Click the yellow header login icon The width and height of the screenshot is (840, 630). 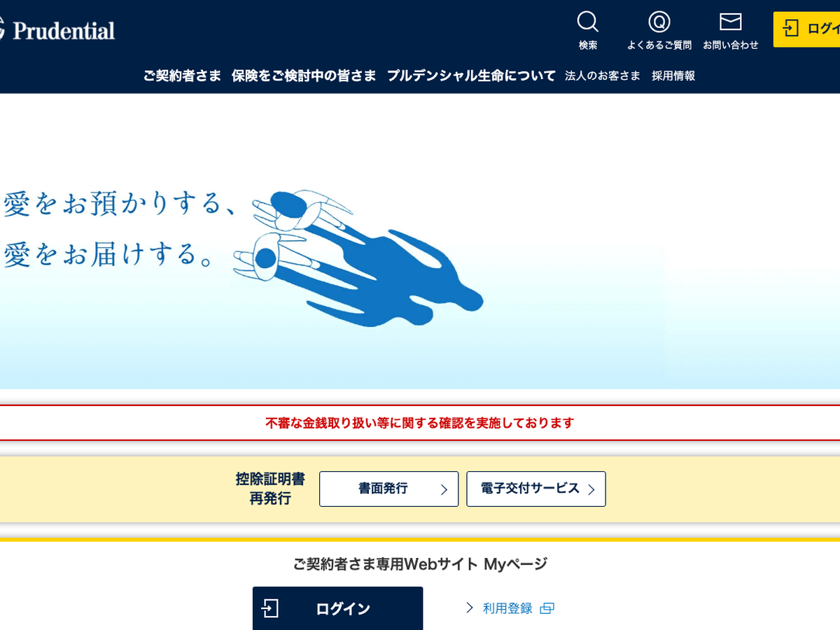(x=791, y=29)
